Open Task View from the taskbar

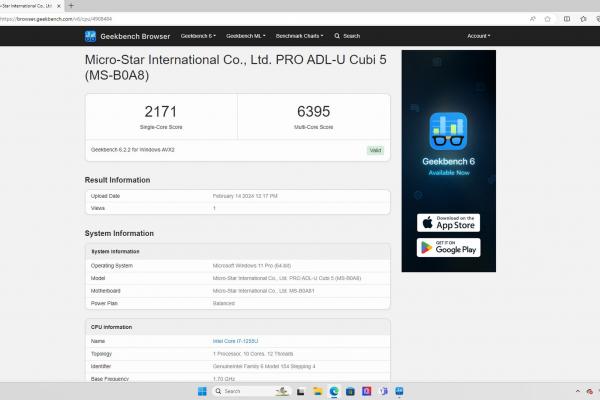coord(301,391)
